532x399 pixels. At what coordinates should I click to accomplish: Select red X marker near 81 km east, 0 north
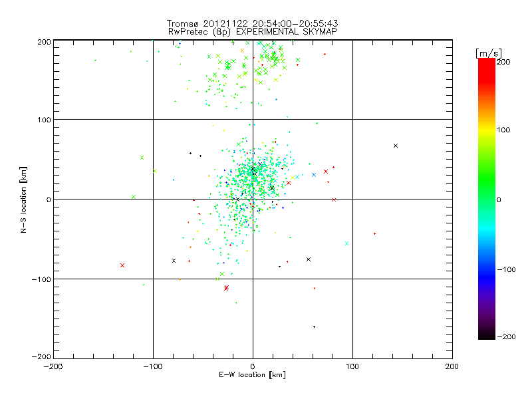pyautogui.click(x=334, y=200)
